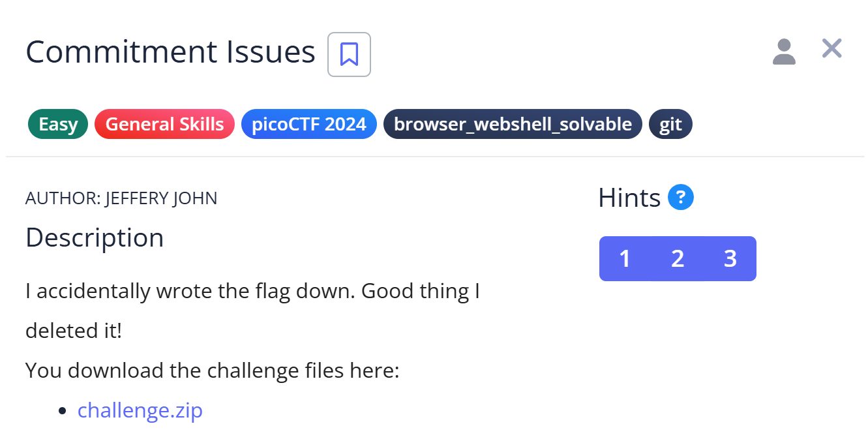Click the Hints heading text

point(629,198)
